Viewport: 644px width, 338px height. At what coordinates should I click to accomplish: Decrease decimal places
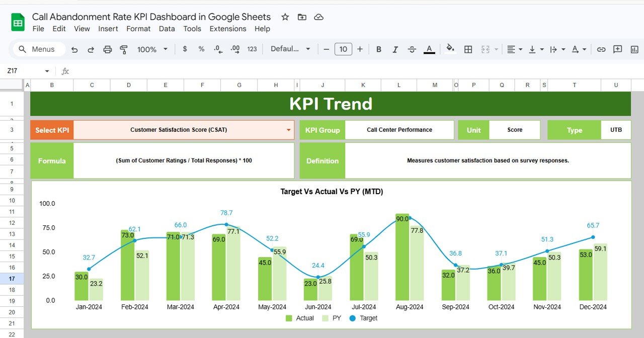(217, 49)
